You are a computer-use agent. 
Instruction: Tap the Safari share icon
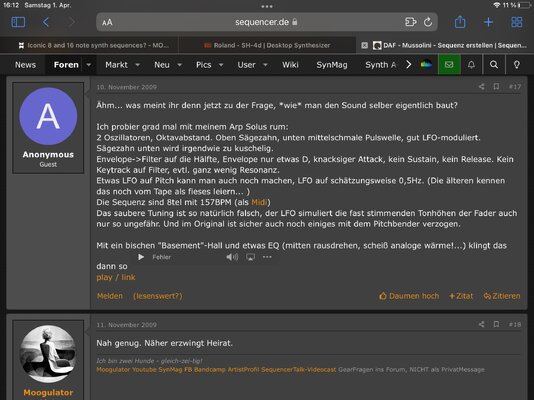click(x=460, y=22)
